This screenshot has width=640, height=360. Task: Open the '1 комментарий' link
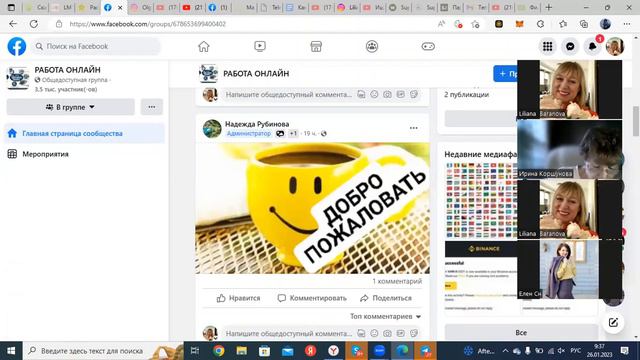[397, 281]
